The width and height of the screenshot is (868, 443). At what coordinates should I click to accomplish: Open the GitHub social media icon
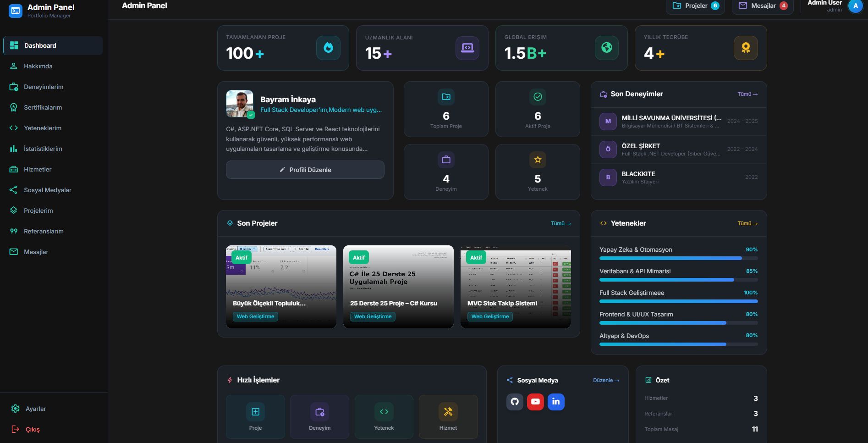(x=515, y=402)
